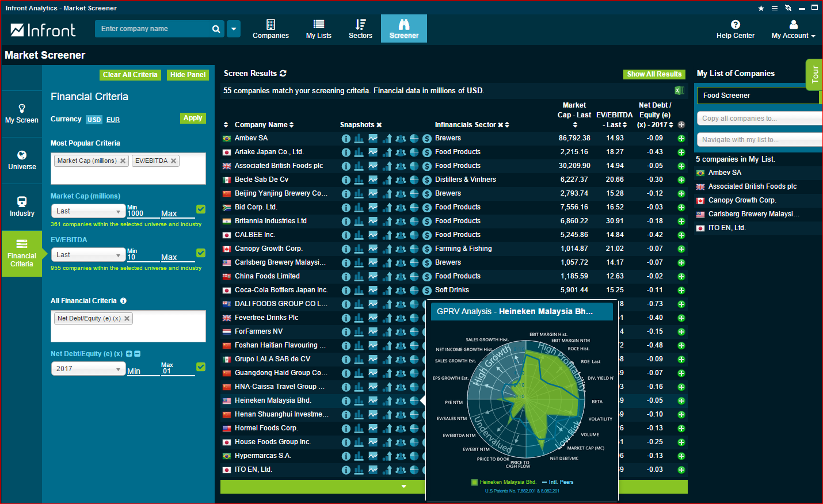Open Market Cap period dropdown showing Last
This screenshot has width=823, height=504.
coord(89,211)
